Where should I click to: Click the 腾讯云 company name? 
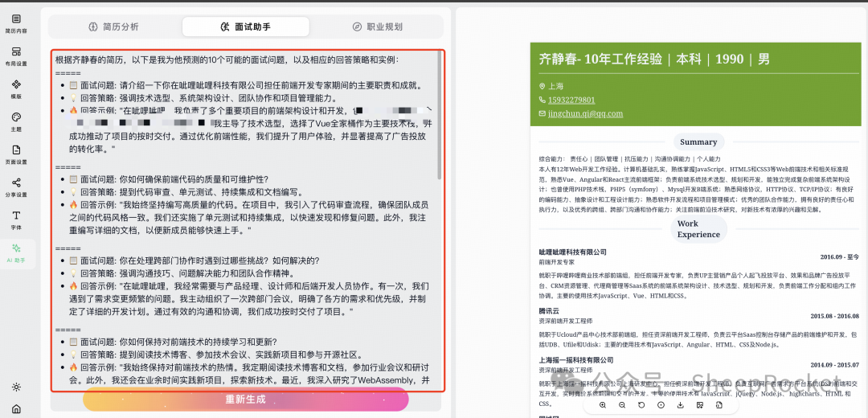point(549,311)
